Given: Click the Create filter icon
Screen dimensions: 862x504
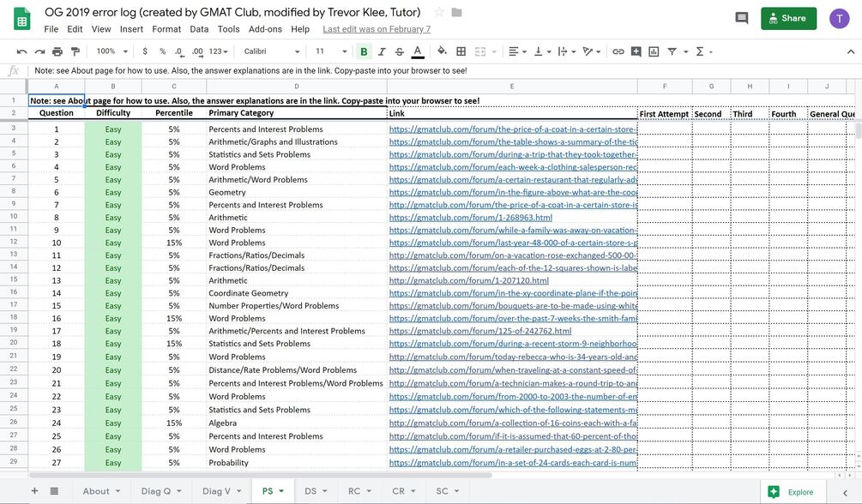Looking at the screenshot, I should tap(672, 51).
